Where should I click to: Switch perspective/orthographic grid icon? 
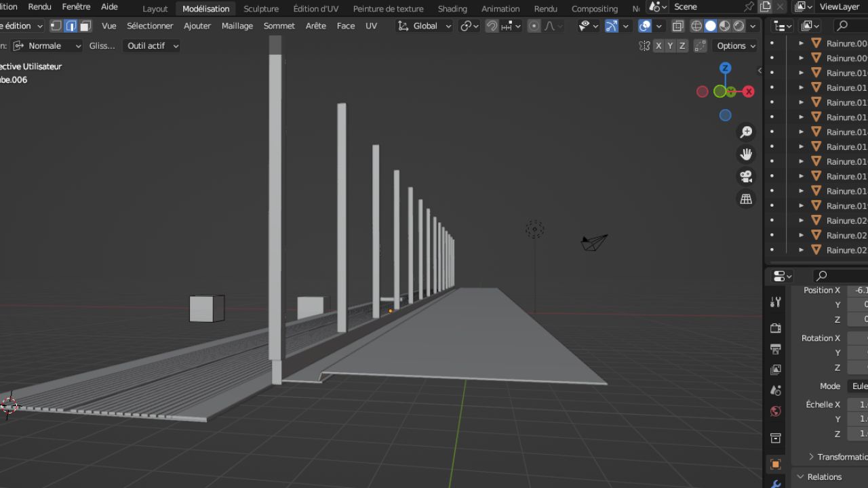tap(746, 199)
